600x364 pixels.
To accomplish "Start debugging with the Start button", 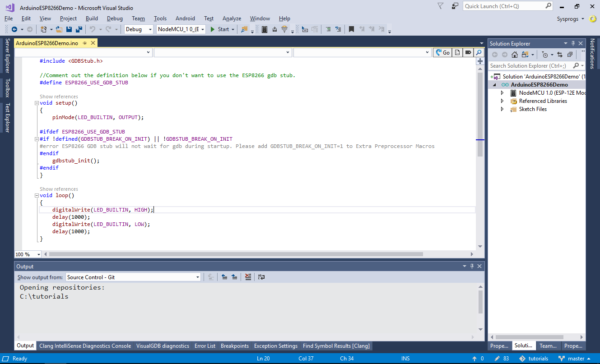I will click(x=220, y=29).
